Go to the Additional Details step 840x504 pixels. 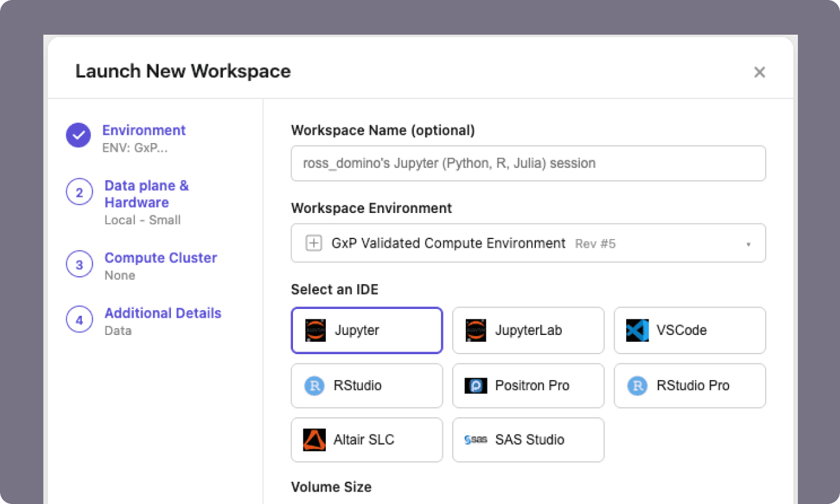[163, 313]
